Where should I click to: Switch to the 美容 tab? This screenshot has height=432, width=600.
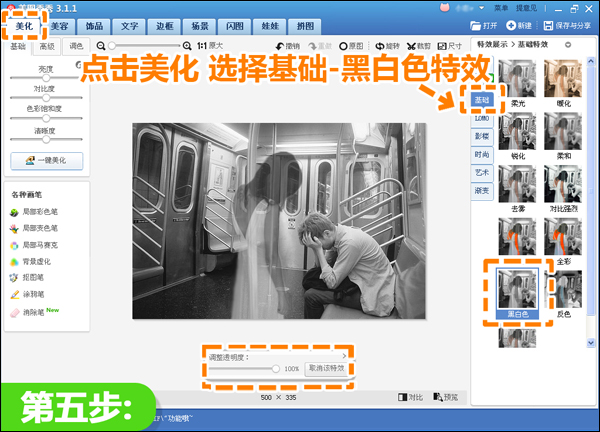coord(59,26)
